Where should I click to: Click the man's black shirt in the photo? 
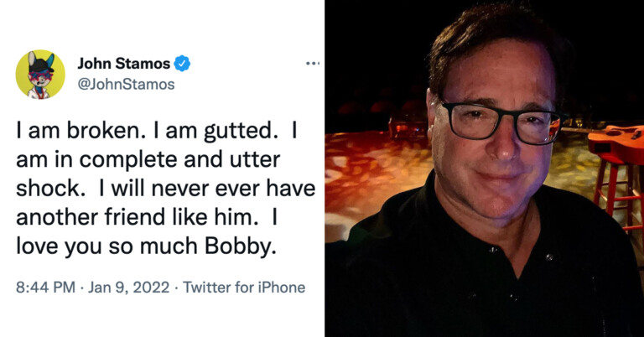click(470, 277)
